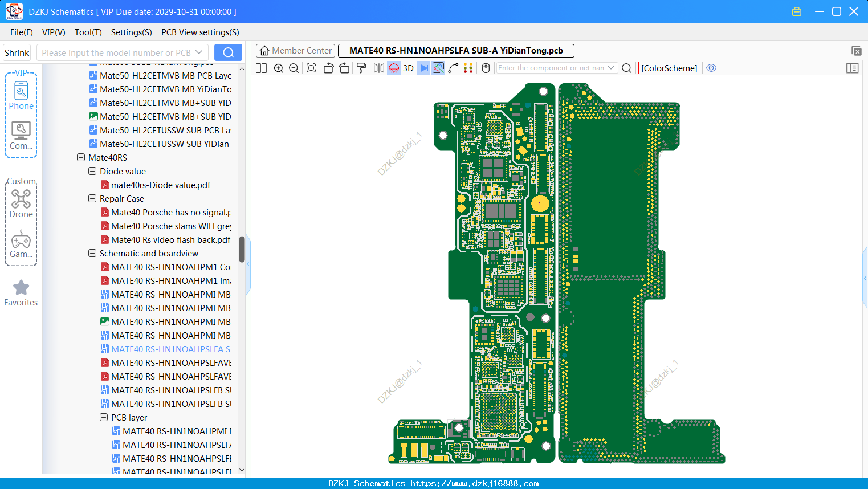The height and width of the screenshot is (489, 868).
Task: Open the Member Center tab
Action: (x=295, y=51)
